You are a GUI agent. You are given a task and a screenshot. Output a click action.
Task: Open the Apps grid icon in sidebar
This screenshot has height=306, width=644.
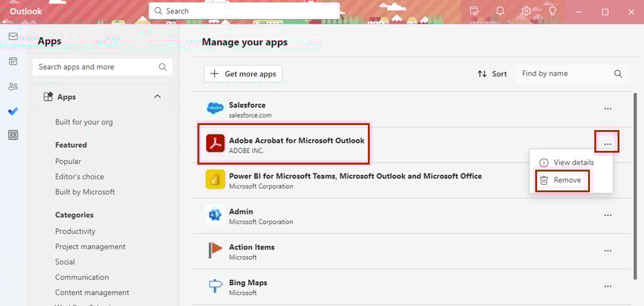[x=13, y=135]
